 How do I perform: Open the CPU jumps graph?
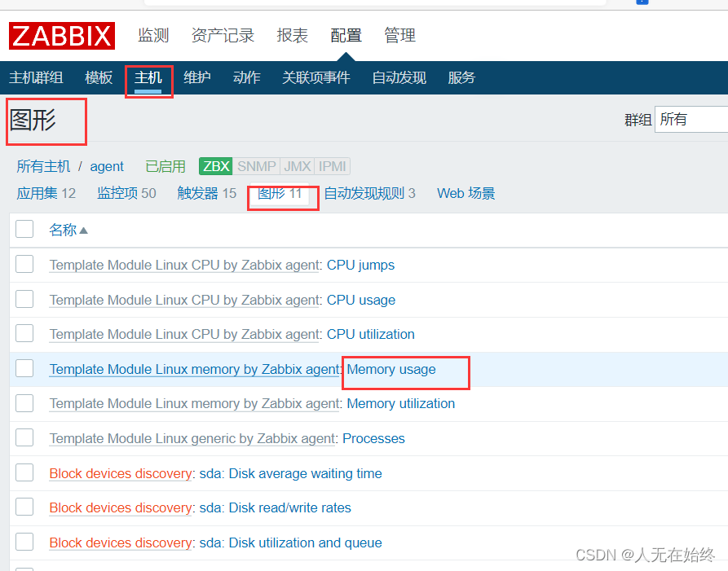tap(361, 265)
